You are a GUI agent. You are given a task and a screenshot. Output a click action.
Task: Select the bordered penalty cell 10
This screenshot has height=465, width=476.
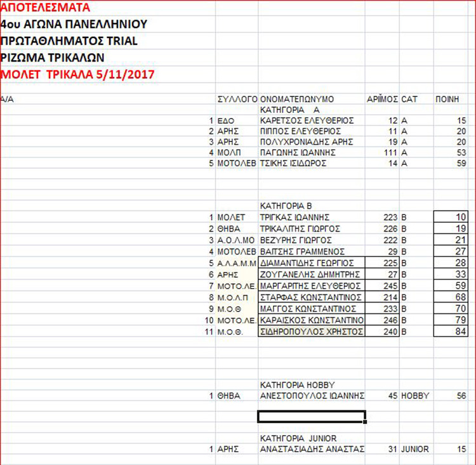click(451, 217)
